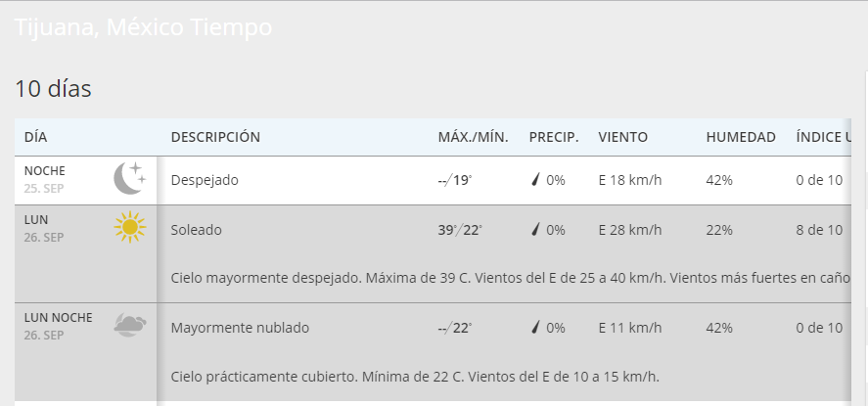Click the raindrop icon in the Despejado row
The width and height of the screenshot is (868, 406).
pos(535,180)
